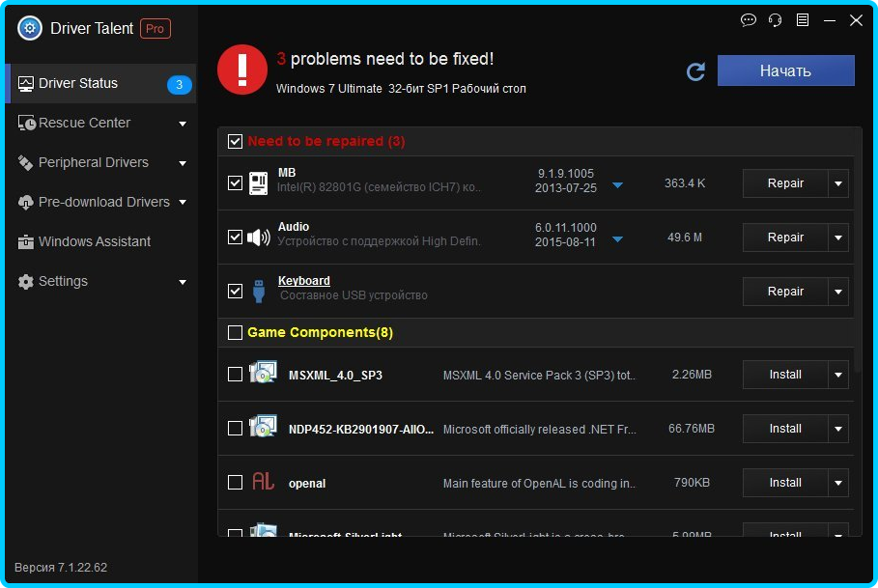Install NDP452-KB2901907 component
This screenshot has width=878, height=588.
click(x=785, y=429)
